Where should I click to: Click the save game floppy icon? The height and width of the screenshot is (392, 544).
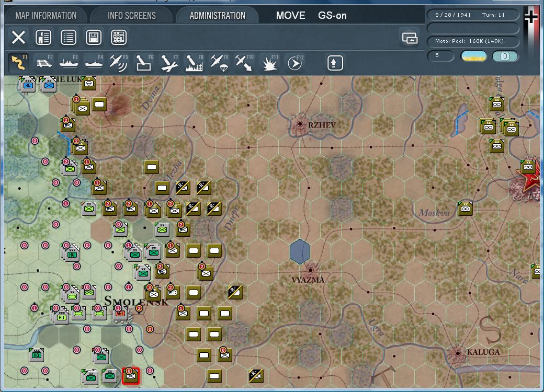pyautogui.click(x=94, y=38)
